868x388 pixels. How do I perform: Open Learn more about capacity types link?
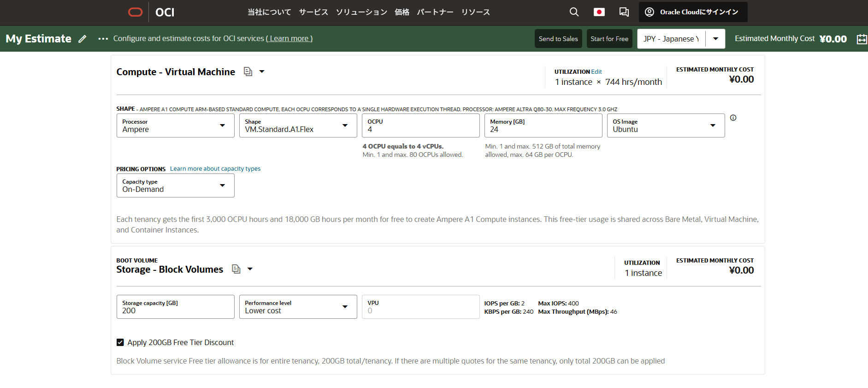pyautogui.click(x=215, y=169)
